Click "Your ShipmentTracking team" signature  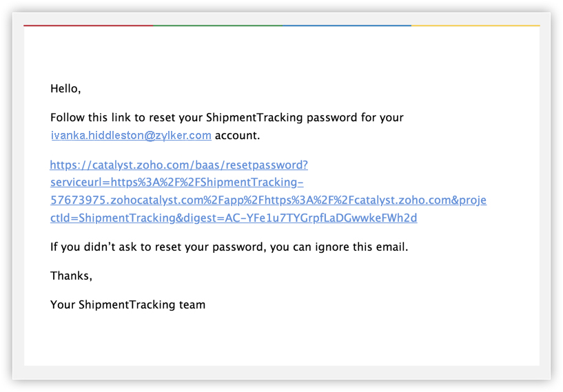click(127, 305)
